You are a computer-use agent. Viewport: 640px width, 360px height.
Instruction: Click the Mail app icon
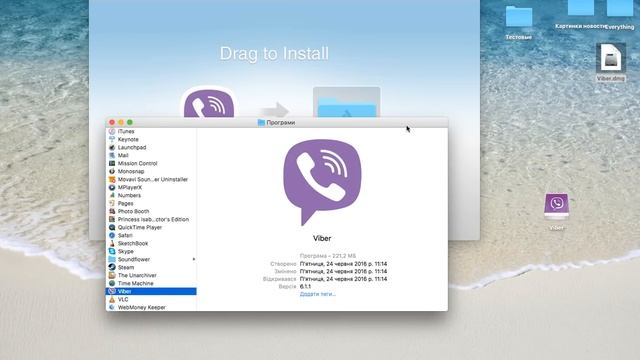click(x=112, y=156)
